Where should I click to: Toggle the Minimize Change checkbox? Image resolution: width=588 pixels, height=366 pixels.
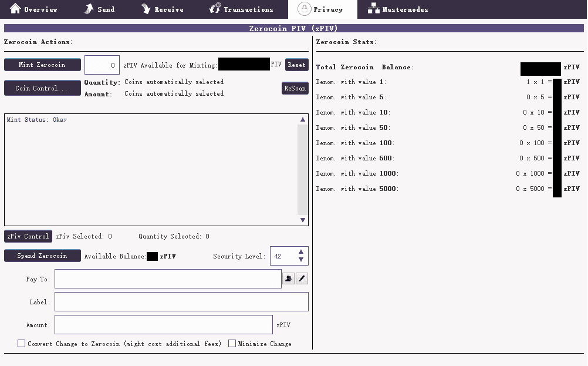(232, 344)
